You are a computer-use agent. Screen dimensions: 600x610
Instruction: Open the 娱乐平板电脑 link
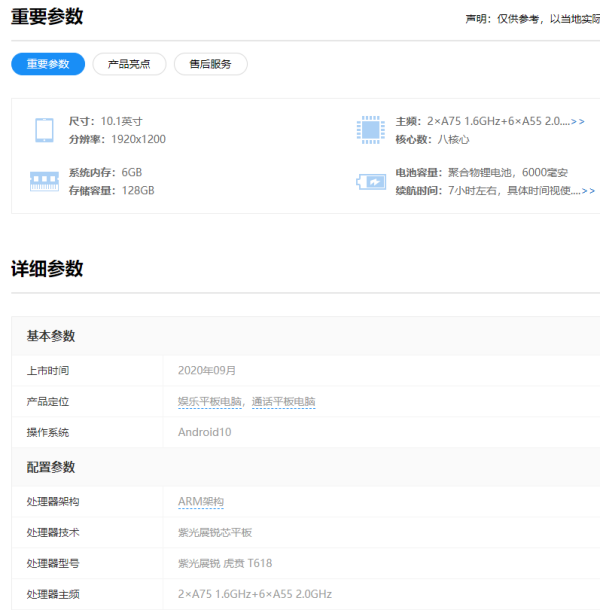(x=209, y=402)
